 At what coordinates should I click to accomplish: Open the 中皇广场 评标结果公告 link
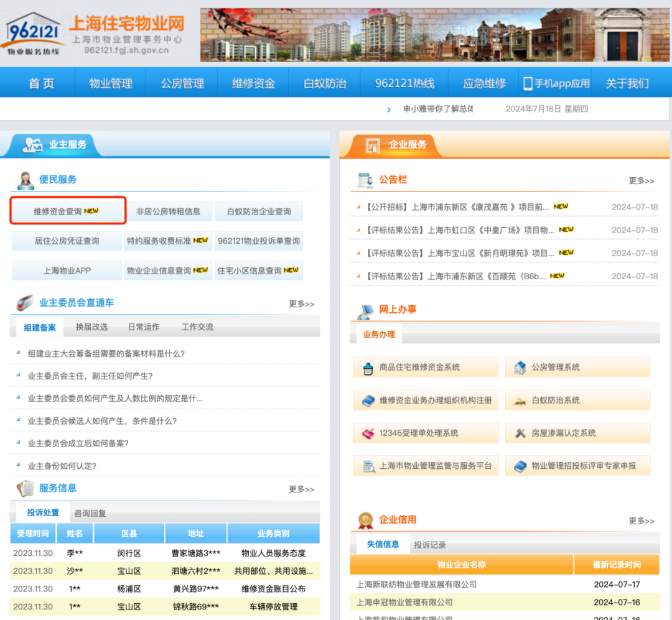459,231
